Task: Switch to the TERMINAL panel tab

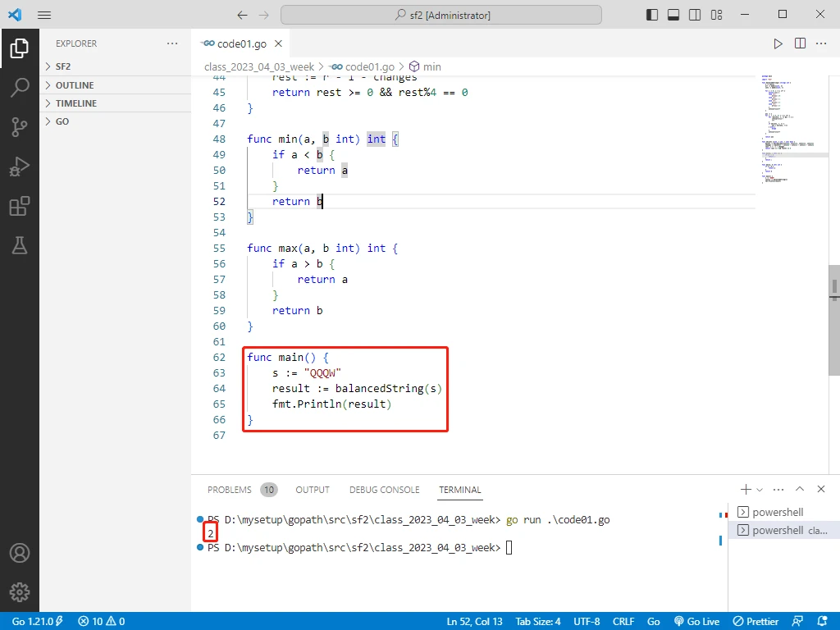Action: point(459,490)
